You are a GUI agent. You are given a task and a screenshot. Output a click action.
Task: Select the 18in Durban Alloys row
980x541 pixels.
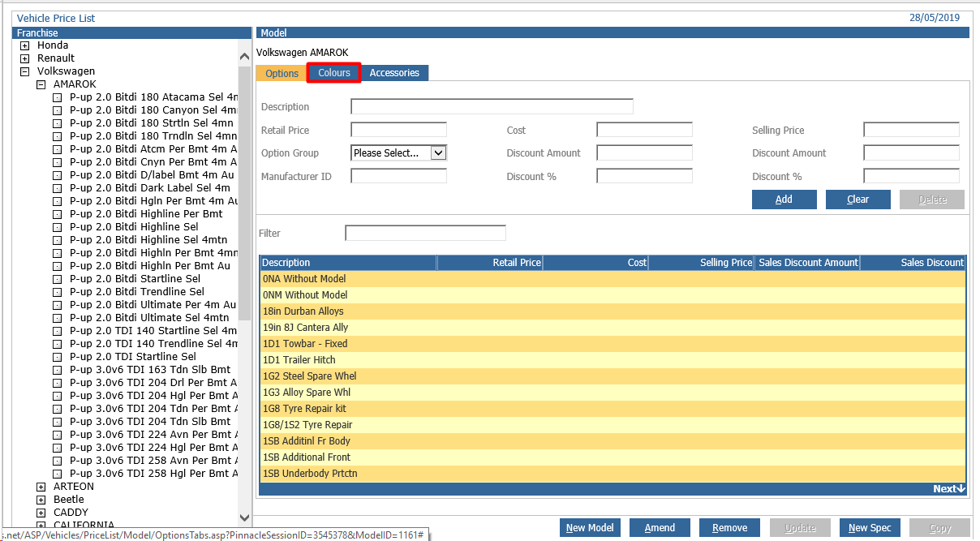click(612, 311)
